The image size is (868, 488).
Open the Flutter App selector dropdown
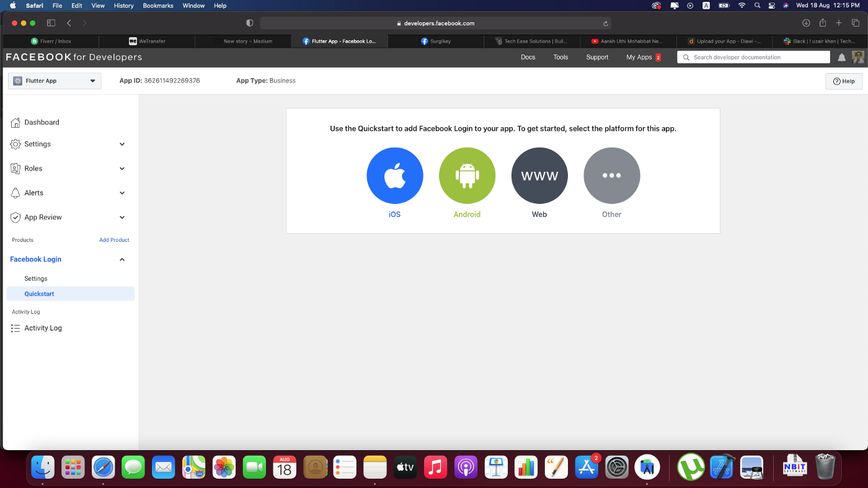[x=55, y=81]
